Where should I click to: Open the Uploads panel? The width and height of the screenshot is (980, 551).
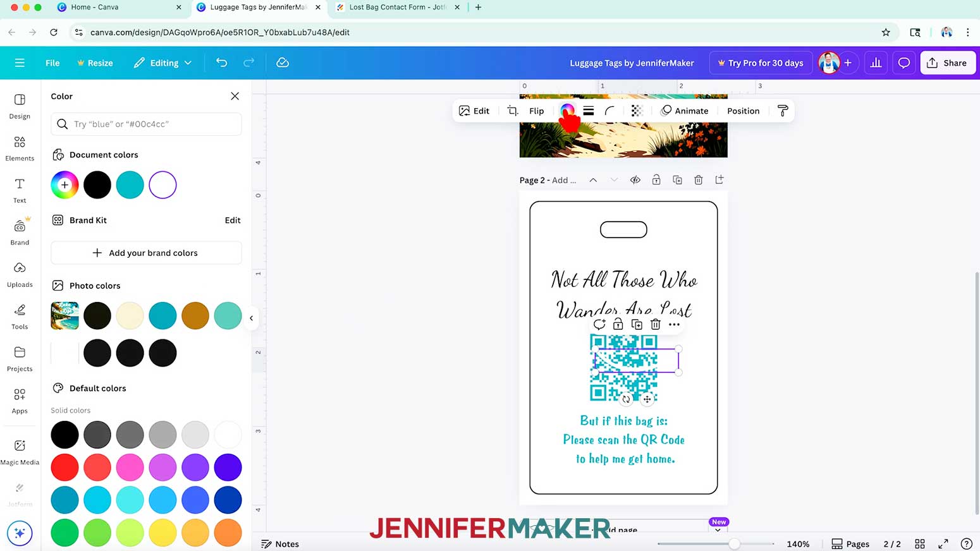pos(20,274)
